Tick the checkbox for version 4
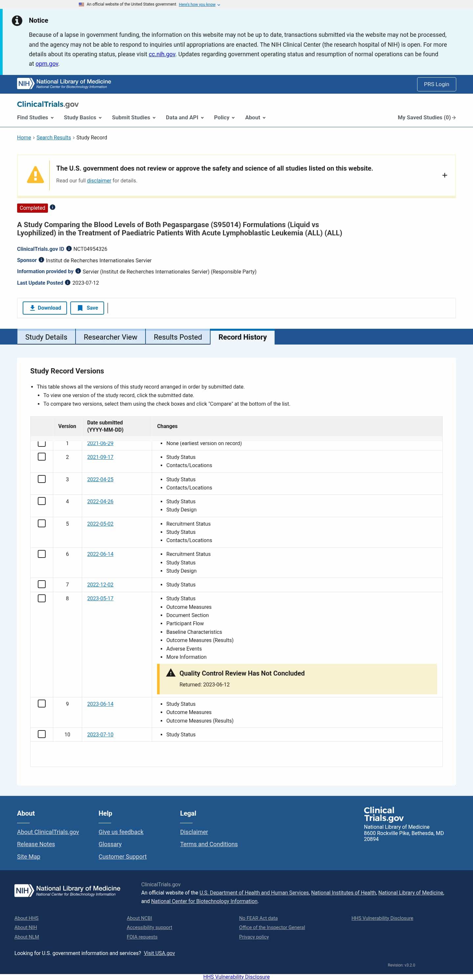The width and height of the screenshot is (473, 980). (42, 501)
